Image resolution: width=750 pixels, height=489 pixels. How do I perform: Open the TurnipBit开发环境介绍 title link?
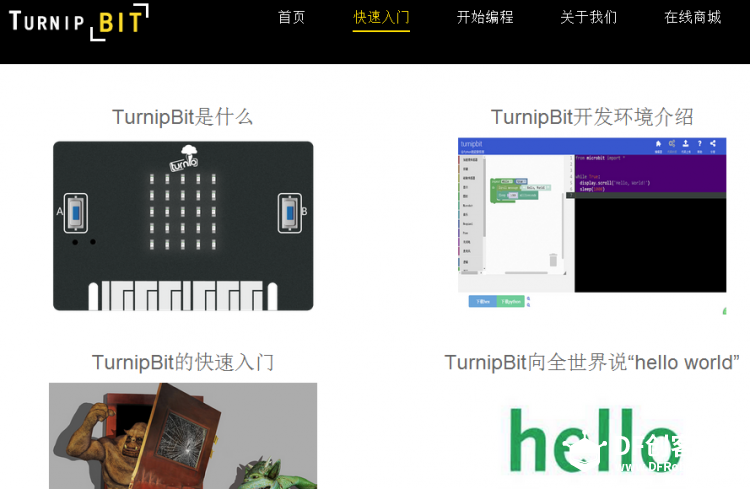click(x=592, y=117)
